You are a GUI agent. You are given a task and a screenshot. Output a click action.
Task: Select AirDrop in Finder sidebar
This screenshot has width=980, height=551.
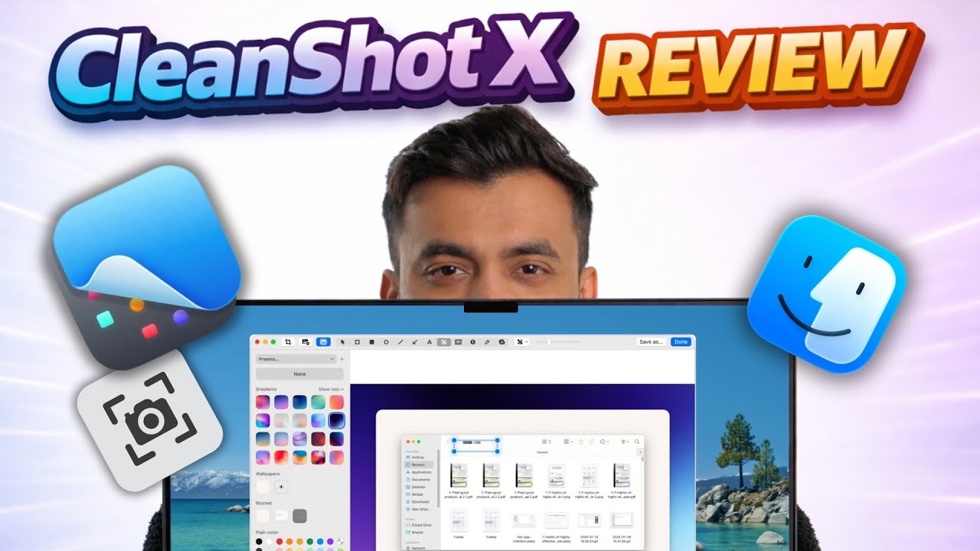[x=415, y=458]
